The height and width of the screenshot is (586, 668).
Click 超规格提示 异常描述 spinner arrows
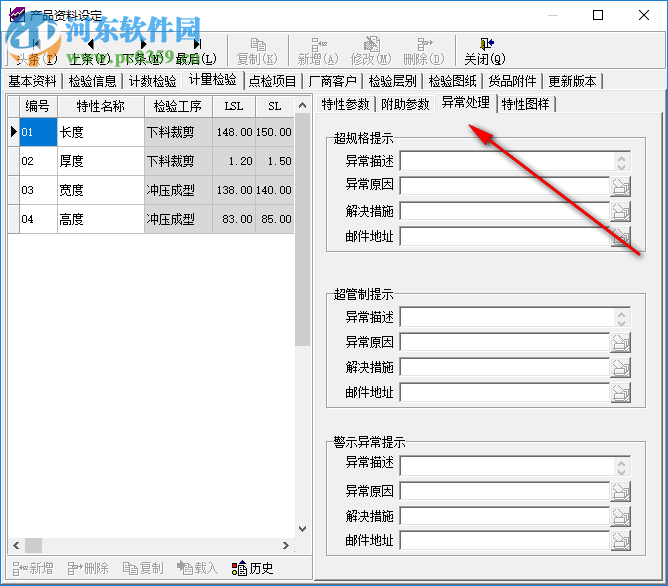(x=622, y=162)
